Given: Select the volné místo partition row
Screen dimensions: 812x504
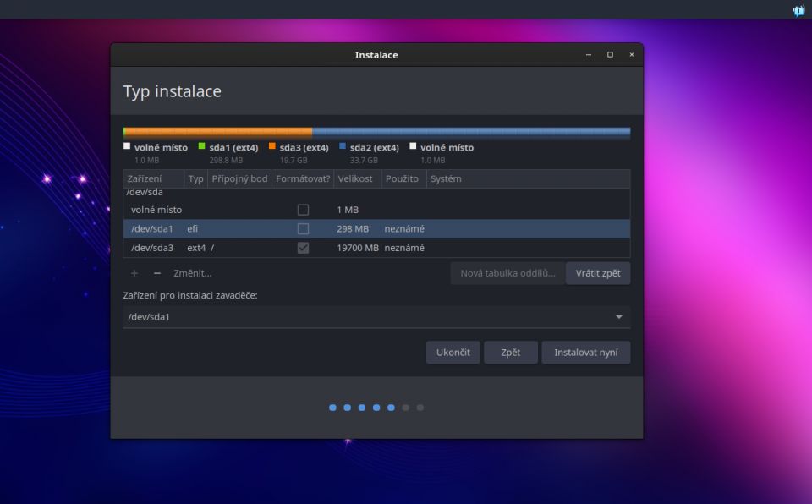Looking at the screenshot, I should 376,210.
